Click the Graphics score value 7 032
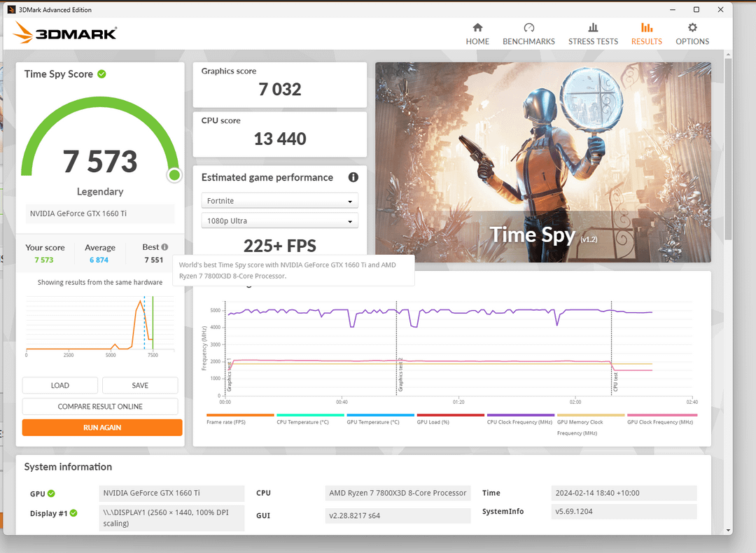 [x=279, y=89]
